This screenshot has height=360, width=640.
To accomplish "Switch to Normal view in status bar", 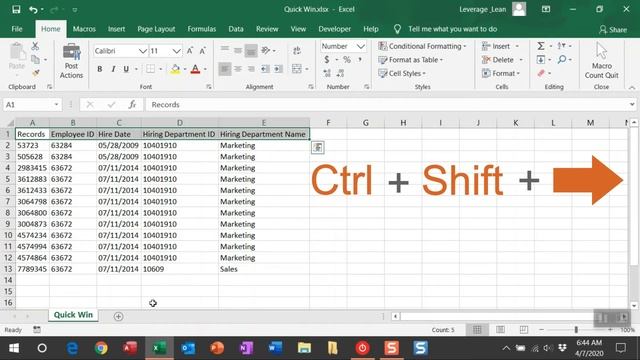I will point(477,329).
